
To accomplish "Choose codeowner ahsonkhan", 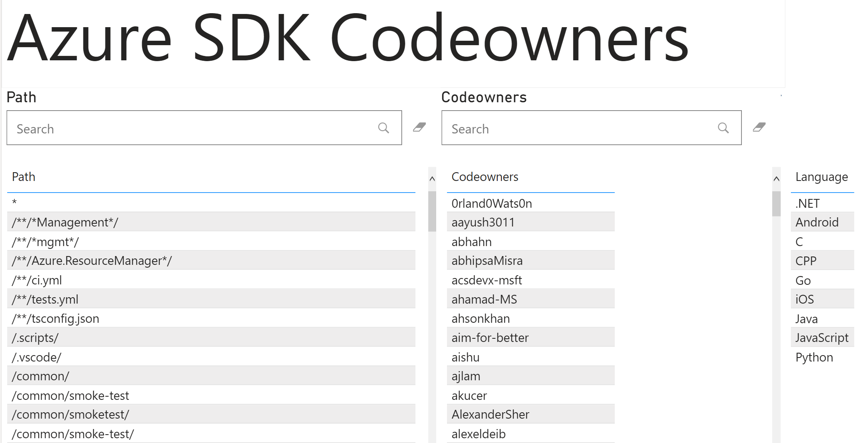I will (481, 319).
